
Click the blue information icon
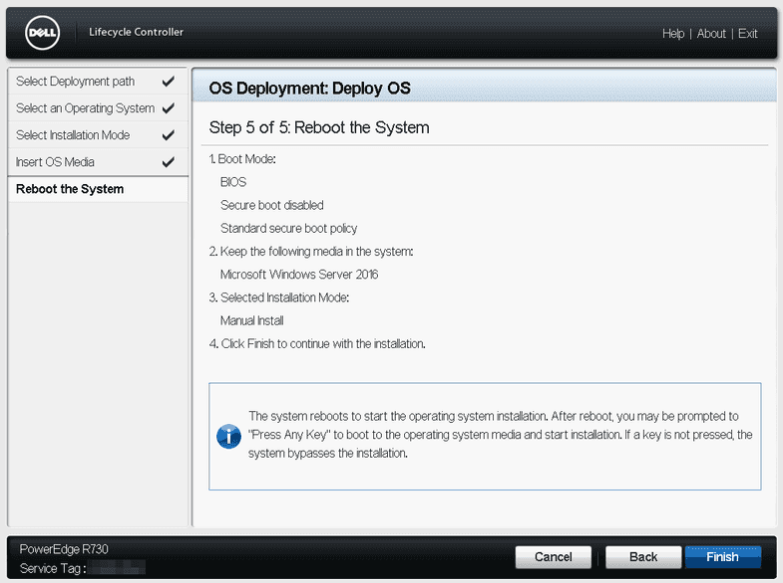228,436
